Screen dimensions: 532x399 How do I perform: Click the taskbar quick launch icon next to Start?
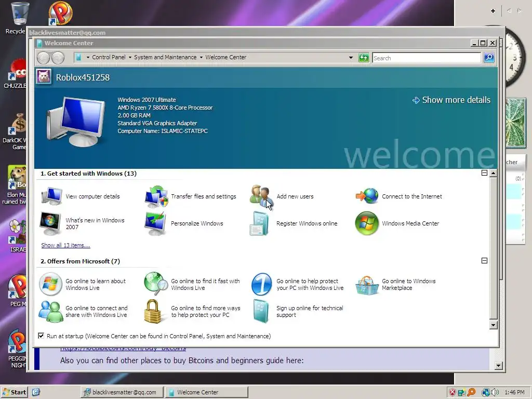coord(36,392)
